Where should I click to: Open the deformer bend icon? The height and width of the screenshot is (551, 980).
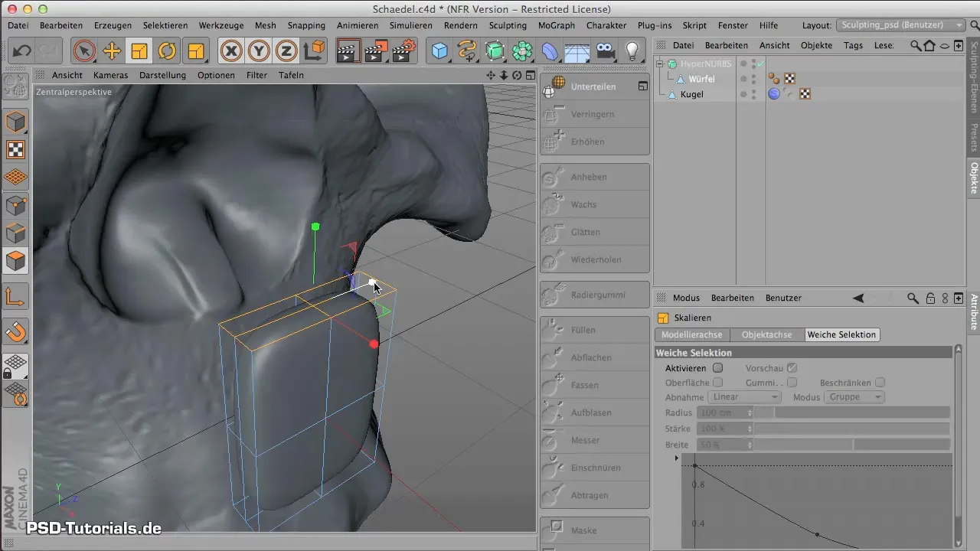point(550,51)
